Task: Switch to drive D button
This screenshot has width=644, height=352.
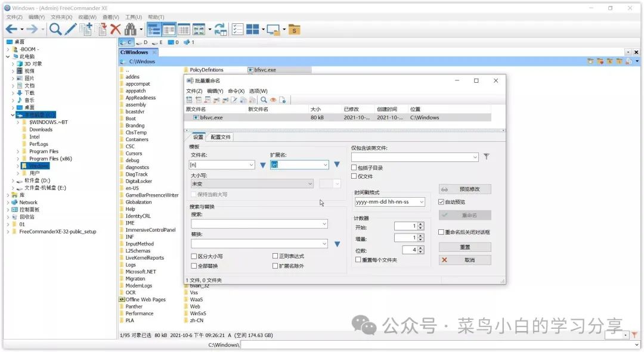Action: 142,42
